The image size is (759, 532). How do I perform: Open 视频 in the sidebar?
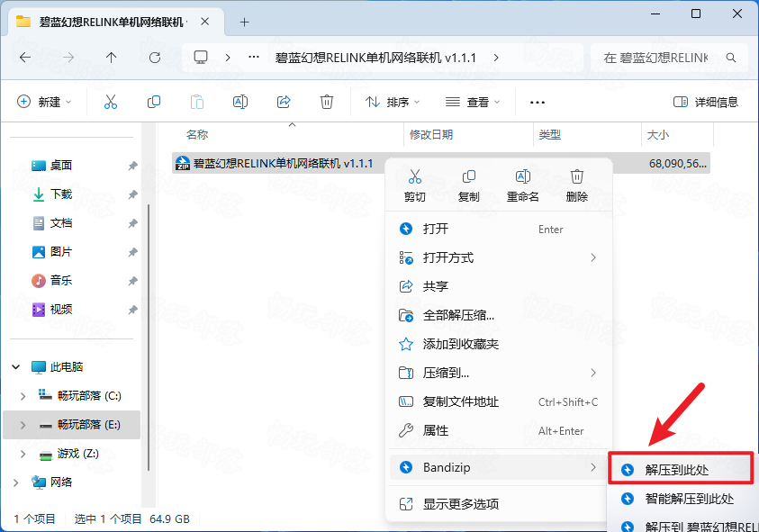[61, 310]
